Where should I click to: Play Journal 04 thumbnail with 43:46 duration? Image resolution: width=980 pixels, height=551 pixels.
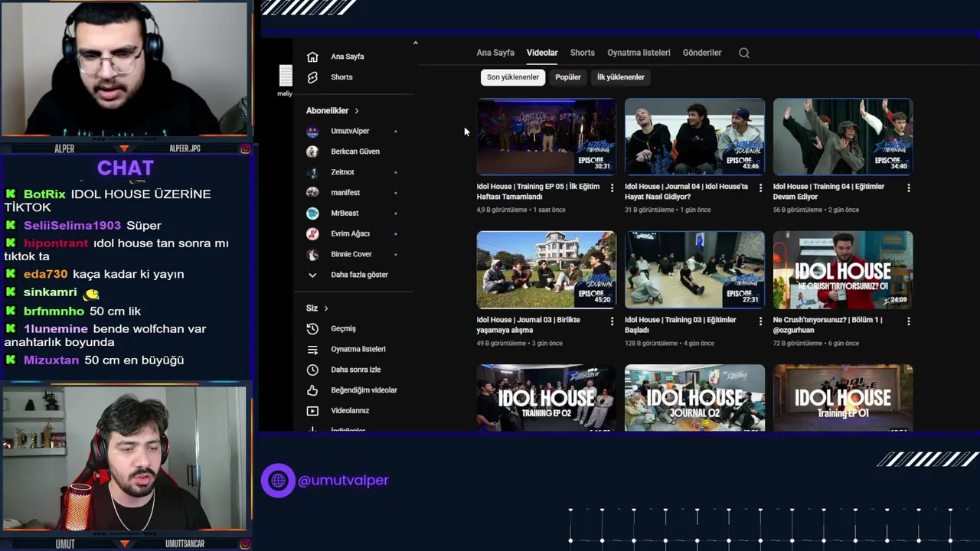coord(694,137)
